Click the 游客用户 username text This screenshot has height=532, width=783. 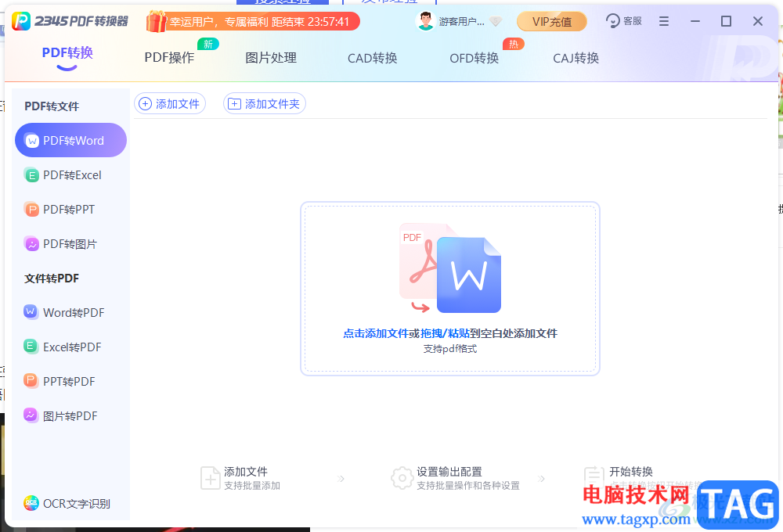pos(461,21)
